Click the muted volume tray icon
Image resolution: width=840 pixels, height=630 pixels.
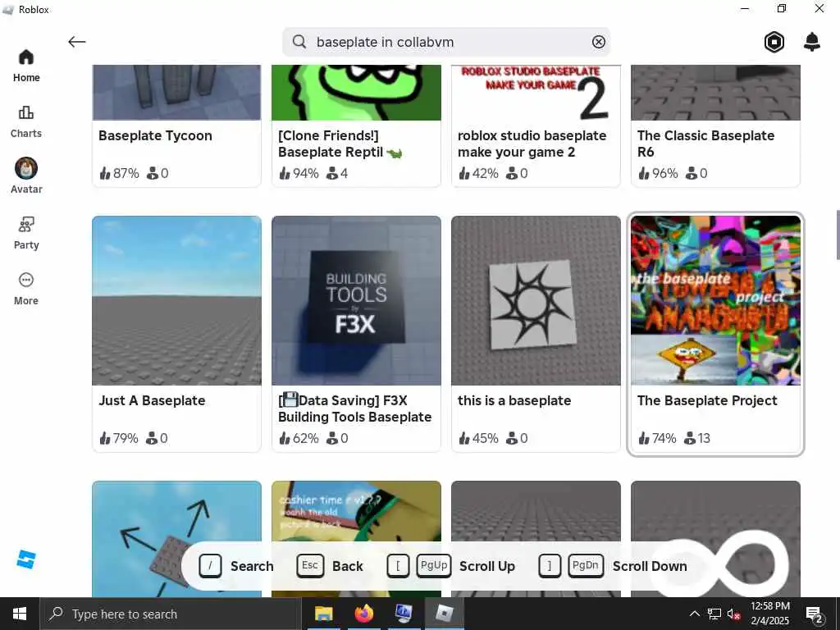[734, 614]
